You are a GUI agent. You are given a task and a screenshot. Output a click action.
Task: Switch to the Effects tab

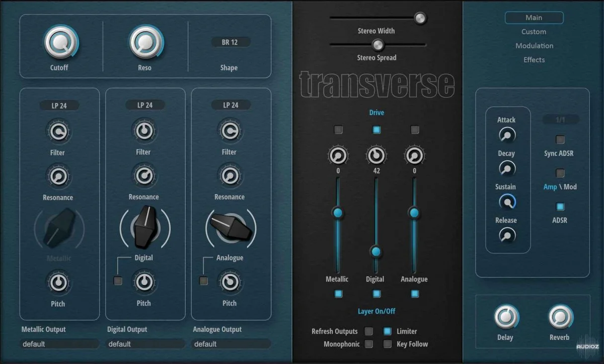[534, 60]
